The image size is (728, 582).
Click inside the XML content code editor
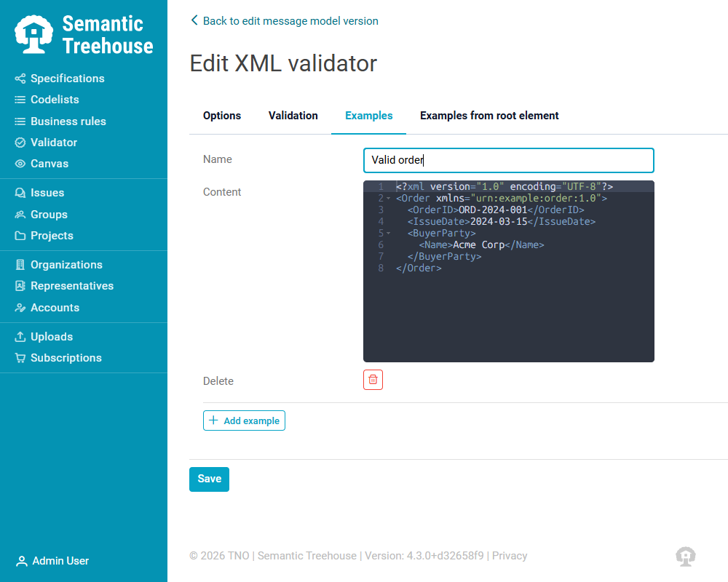click(x=508, y=271)
